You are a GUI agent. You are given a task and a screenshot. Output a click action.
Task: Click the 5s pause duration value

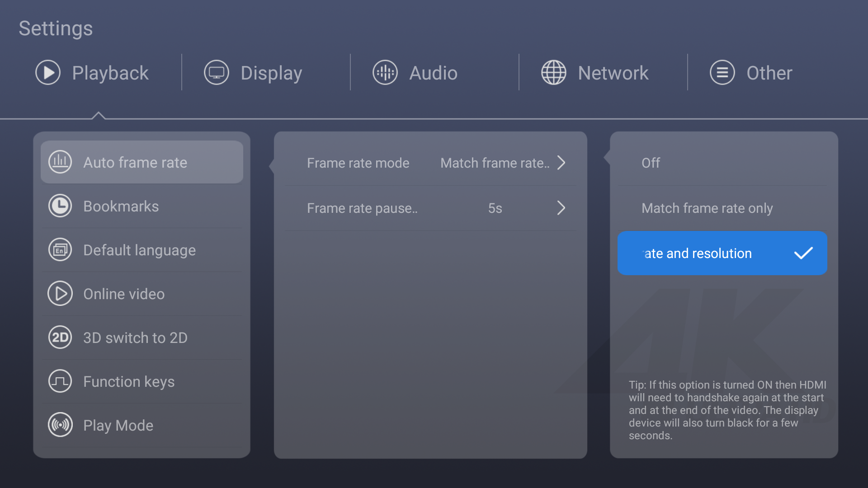pyautogui.click(x=495, y=208)
